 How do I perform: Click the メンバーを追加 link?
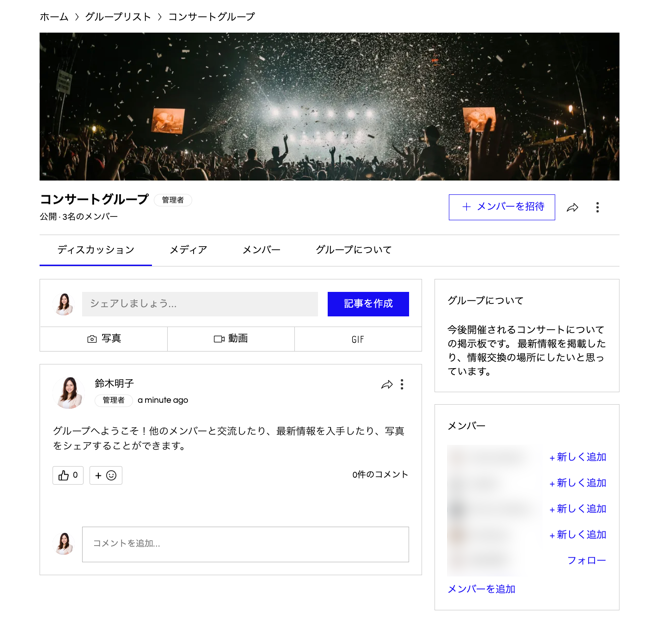(x=481, y=589)
